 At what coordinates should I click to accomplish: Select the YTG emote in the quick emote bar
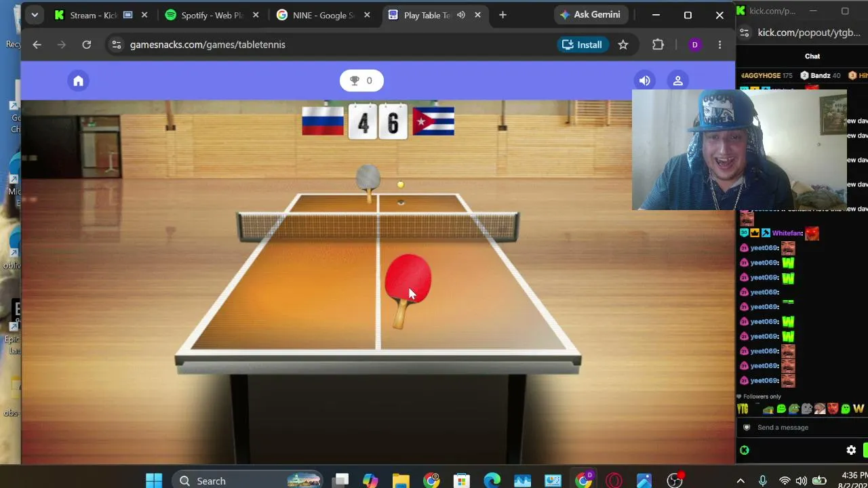pyautogui.click(x=743, y=409)
